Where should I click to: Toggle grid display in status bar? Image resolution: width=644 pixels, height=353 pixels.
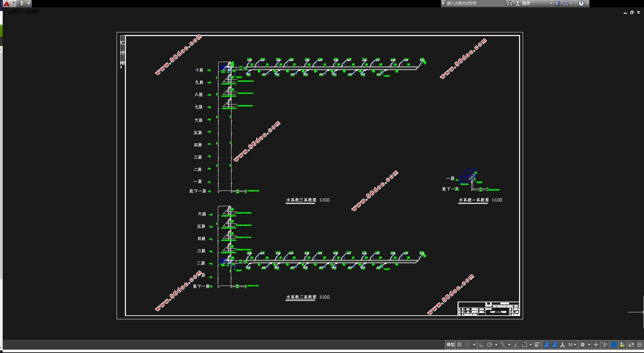[460, 345]
